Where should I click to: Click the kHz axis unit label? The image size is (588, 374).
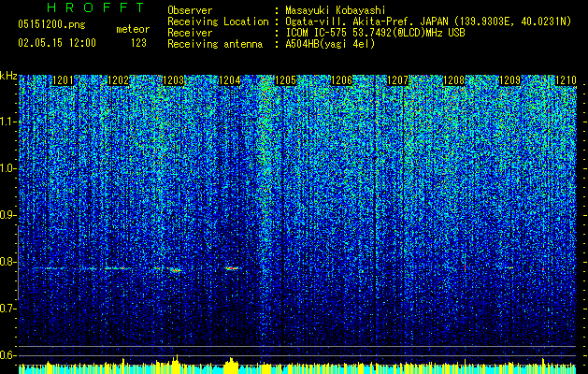pyautogui.click(x=8, y=76)
